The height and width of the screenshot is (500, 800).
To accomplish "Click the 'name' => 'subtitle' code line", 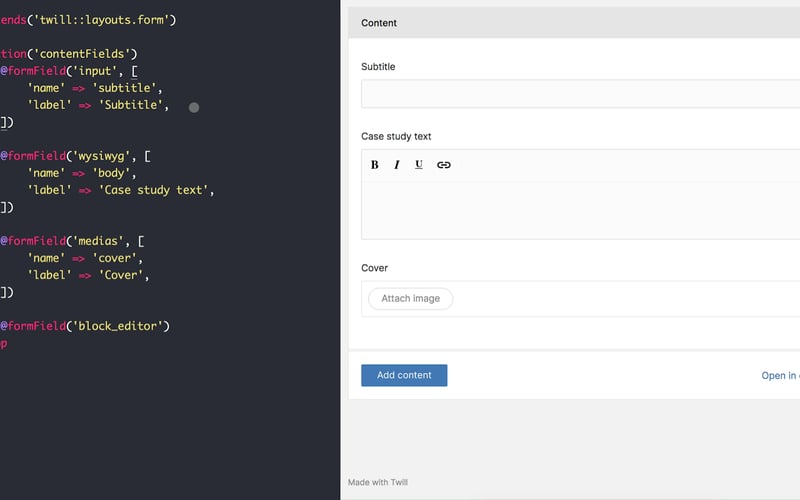I will pos(95,88).
